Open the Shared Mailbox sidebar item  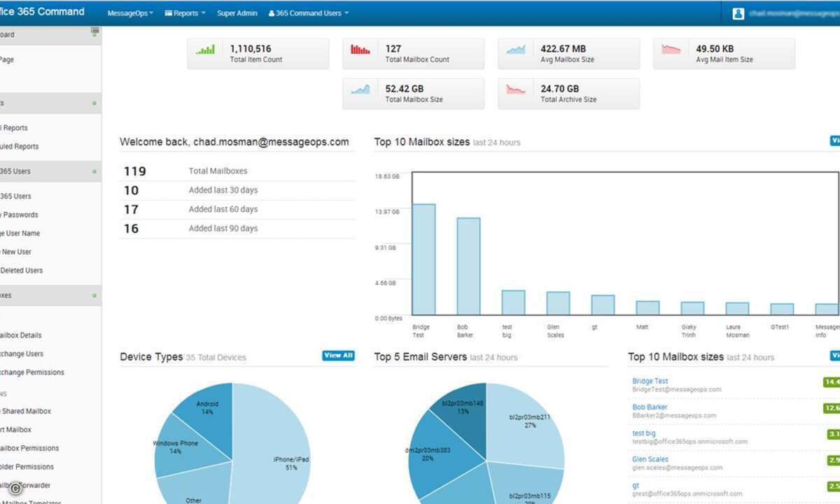click(26, 411)
